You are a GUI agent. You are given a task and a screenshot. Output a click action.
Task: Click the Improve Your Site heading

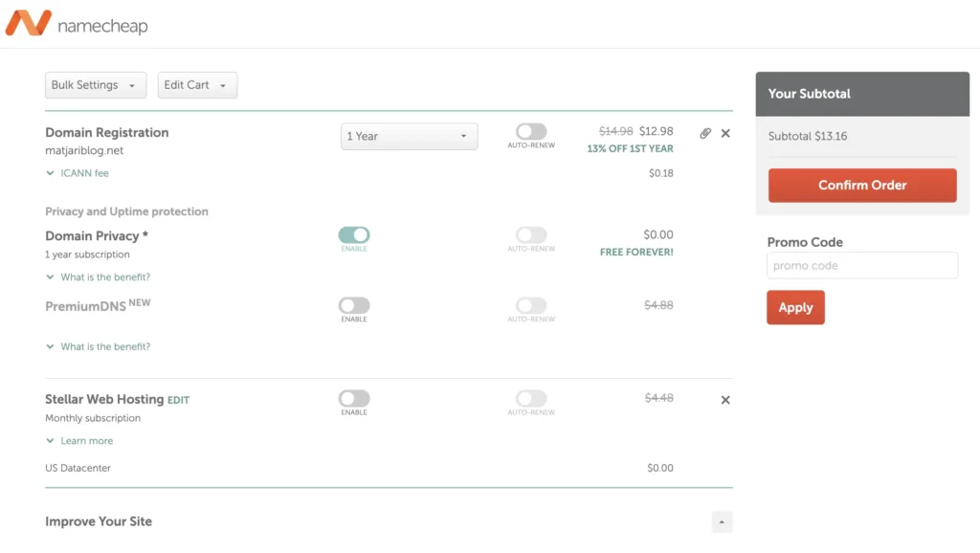coord(99,521)
